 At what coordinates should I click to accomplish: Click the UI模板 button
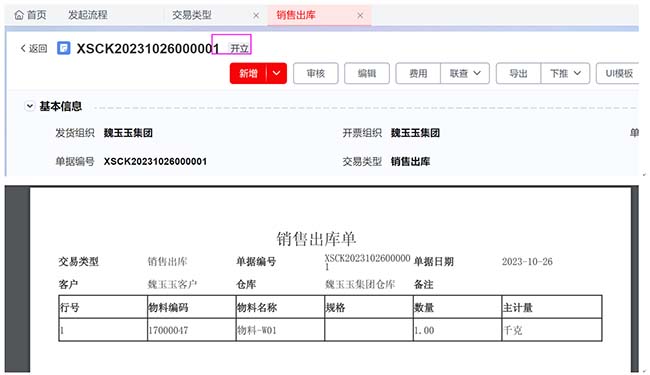click(x=618, y=73)
